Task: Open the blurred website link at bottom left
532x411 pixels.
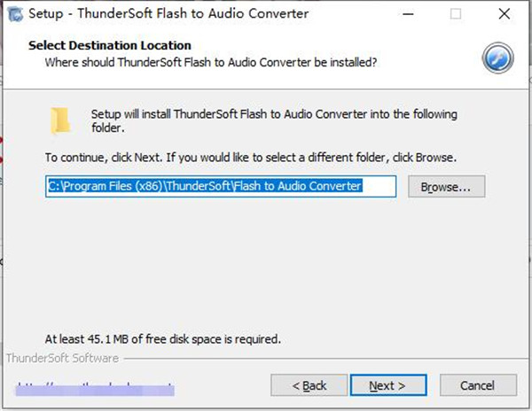Action: pyautogui.click(x=95, y=389)
